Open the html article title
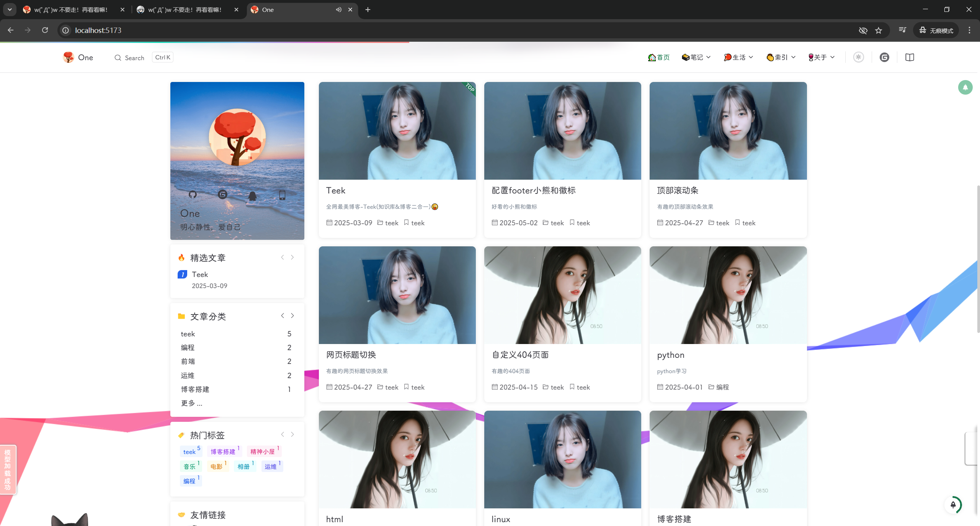This screenshot has width=980, height=526. tap(335, 519)
